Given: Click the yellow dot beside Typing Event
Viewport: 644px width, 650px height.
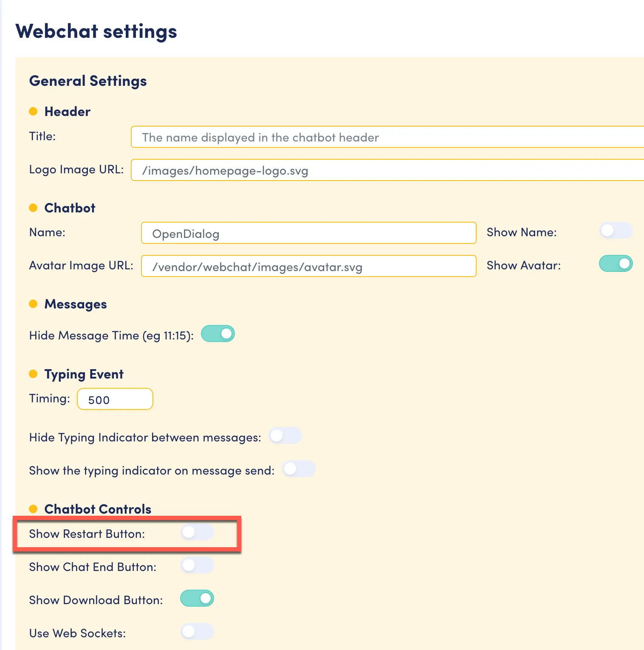Looking at the screenshot, I should point(33,374).
